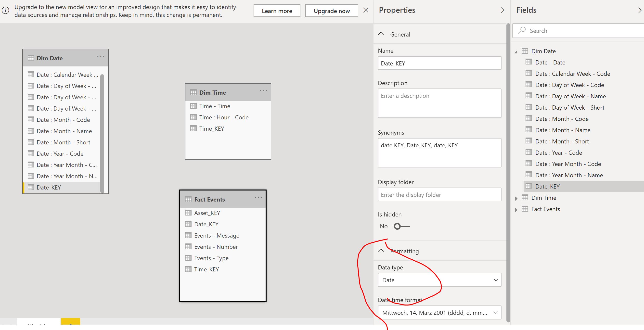The image size is (644, 330).
Task: Click Fact Events table header icon in diagram
Action: tap(188, 199)
